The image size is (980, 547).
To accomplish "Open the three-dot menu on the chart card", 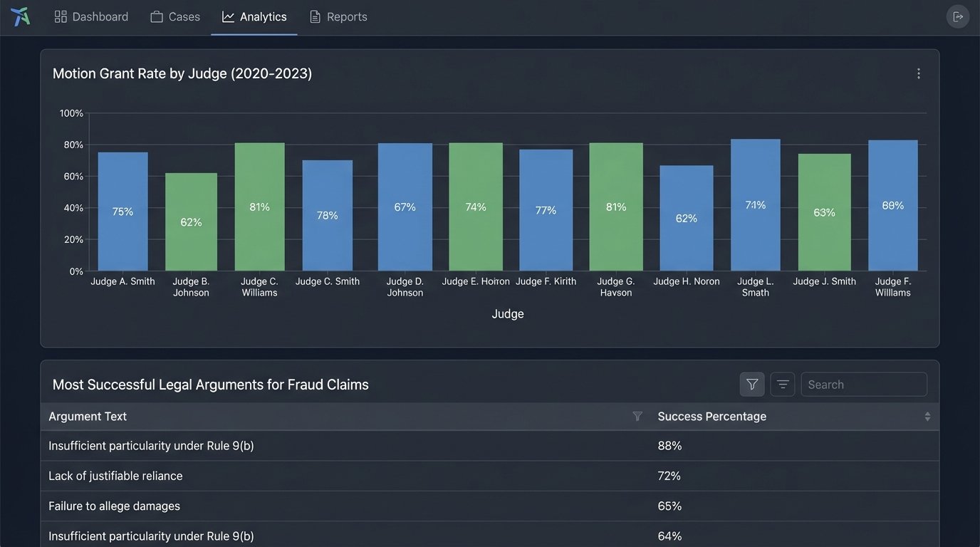I will coord(918,73).
